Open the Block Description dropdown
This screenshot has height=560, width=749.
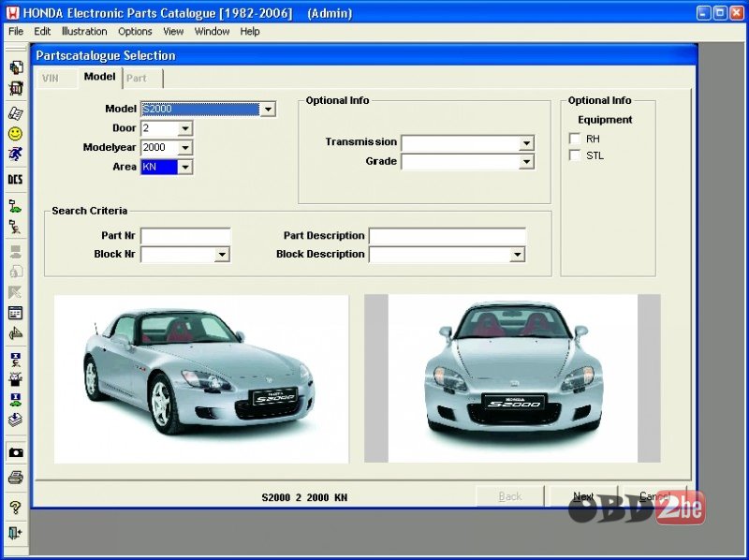pos(518,254)
